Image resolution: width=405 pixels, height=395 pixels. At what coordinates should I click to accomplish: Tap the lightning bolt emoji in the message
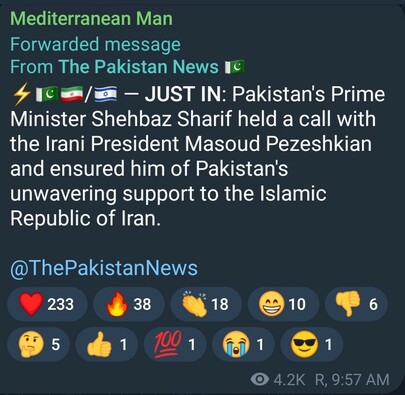coord(21,94)
